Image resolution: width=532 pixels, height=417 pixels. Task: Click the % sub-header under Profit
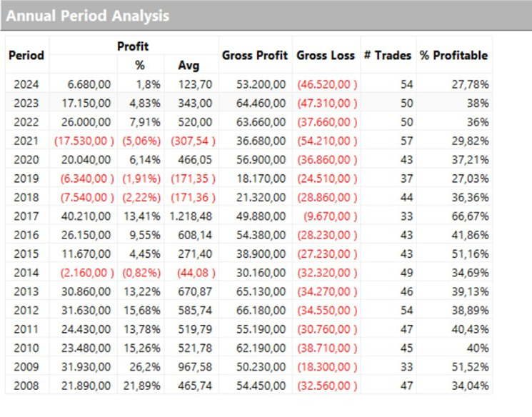tap(141, 65)
